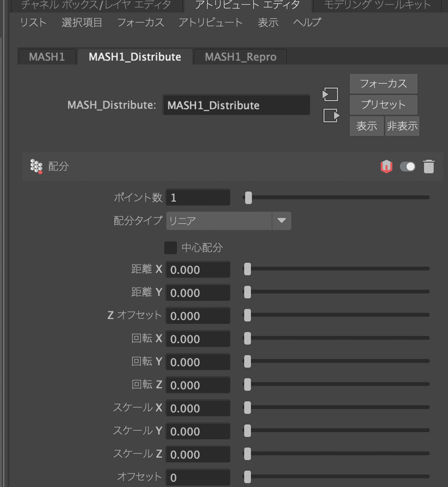Click the Z オフセット slider handle
Image resolution: width=448 pixels, height=487 pixels.
[x=248, y=315]
